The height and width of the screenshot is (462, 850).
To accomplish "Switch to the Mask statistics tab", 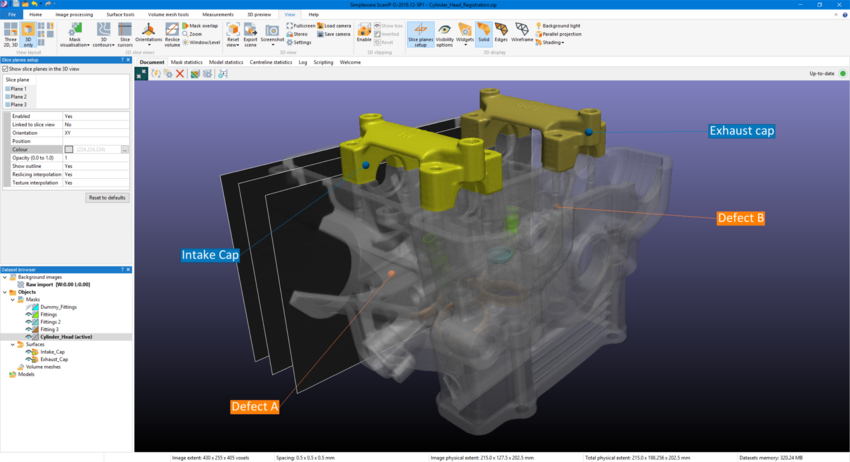I will (x=186, y=62).
